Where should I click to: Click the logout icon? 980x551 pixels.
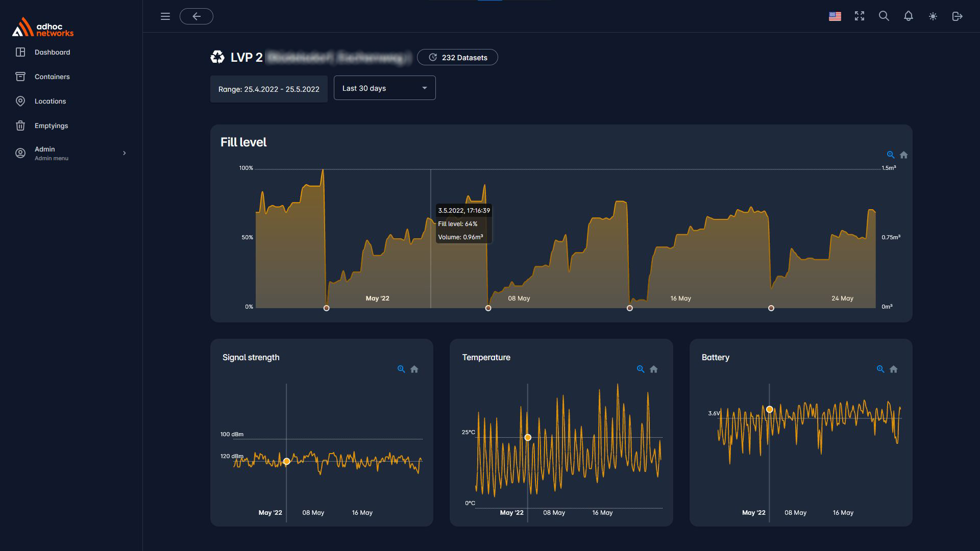(958, 16)
